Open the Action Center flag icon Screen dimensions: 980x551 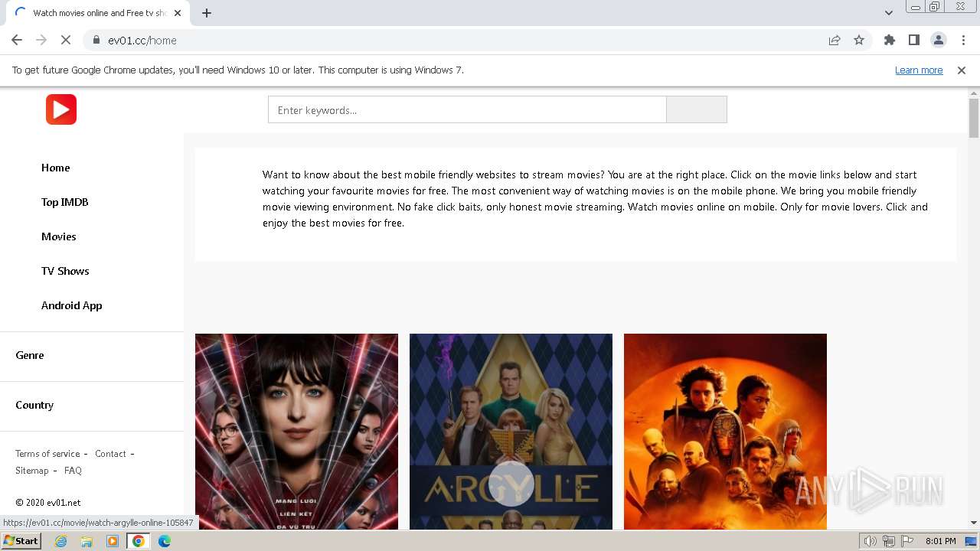click(x=907, y=541)
